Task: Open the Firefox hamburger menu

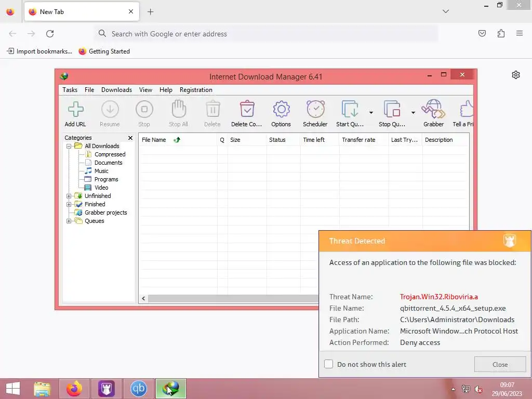Action: 520,33
